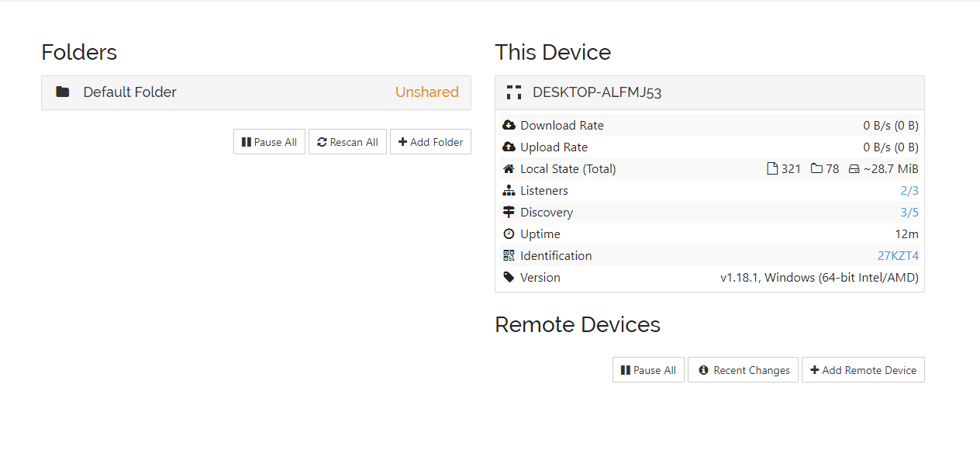Click the Uptime clock icon

click(x=509, y=234)
